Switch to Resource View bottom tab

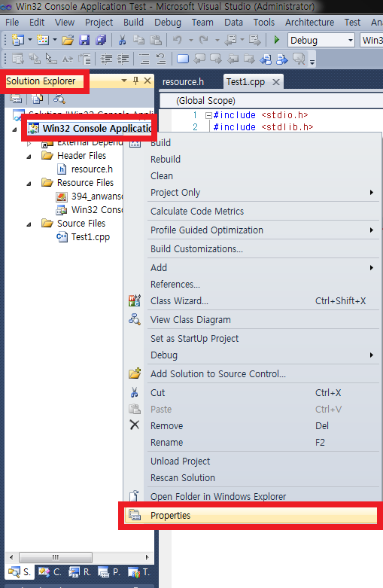[x=80, y=572]
